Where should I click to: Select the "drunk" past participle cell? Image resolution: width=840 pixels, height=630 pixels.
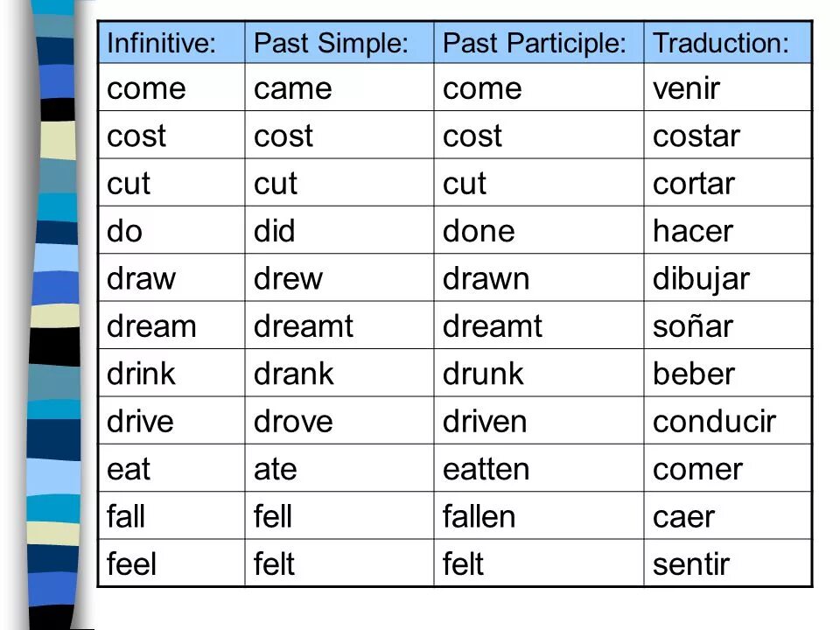click(484, 374)
